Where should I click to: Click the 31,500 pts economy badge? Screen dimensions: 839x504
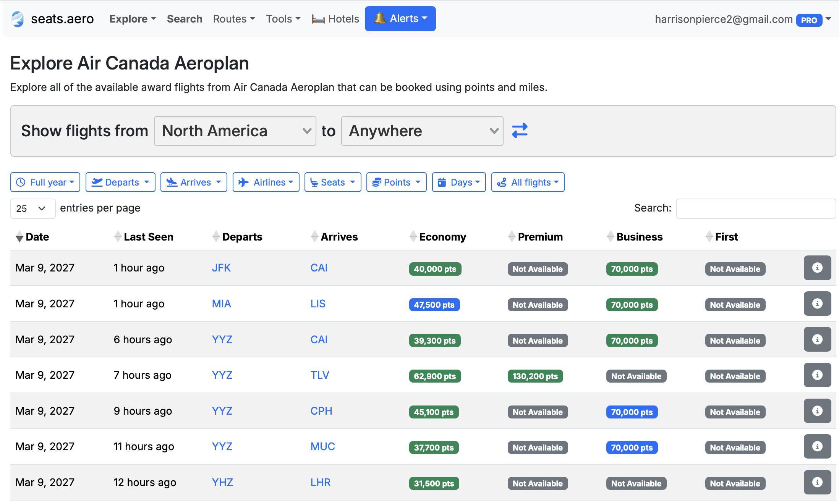[434, 483]
